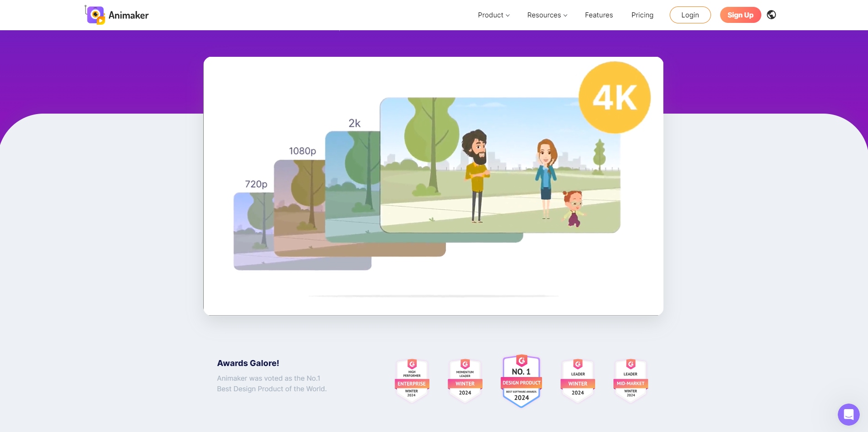Viewport: 868px width, 432px height.
Task: Click the 4K park scene video
Action: (x=499, y=174)
